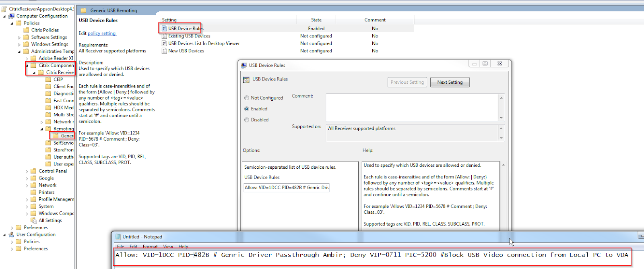Select the Windows Components folder
Screen dimensions: 644x269
pyautogui.click(x=52, y=213)
